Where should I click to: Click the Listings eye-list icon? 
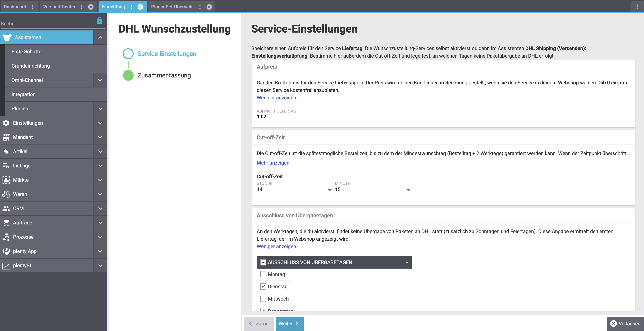pyautogui.click(x=6, y=166)
